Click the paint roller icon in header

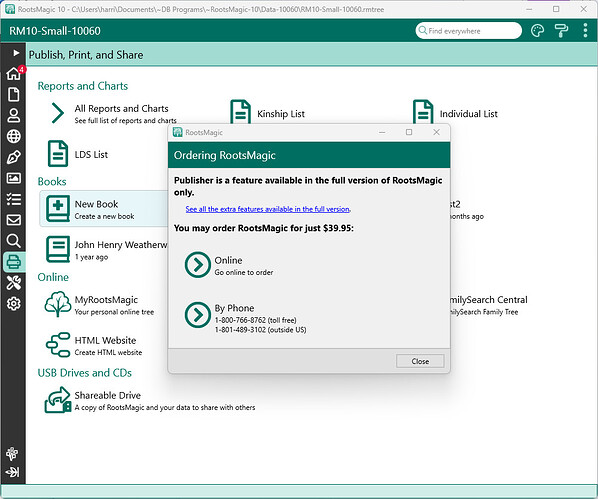(561, 31)
